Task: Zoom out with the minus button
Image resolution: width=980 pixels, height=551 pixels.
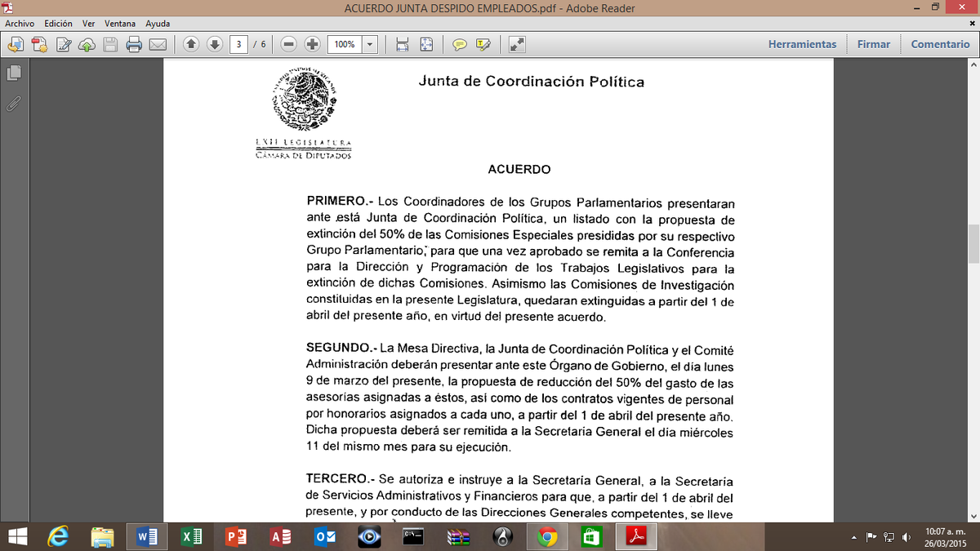Action: click(x=288, y=44)
